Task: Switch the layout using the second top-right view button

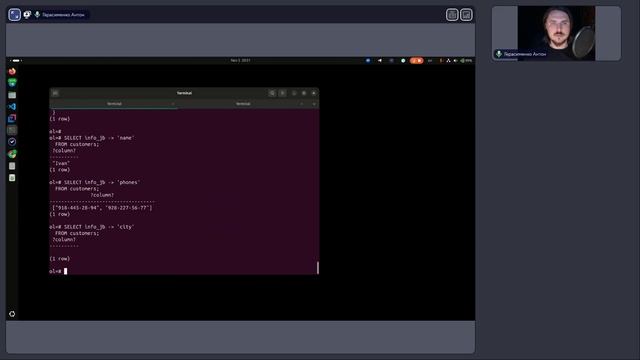Action: click(x=466, y=15)
